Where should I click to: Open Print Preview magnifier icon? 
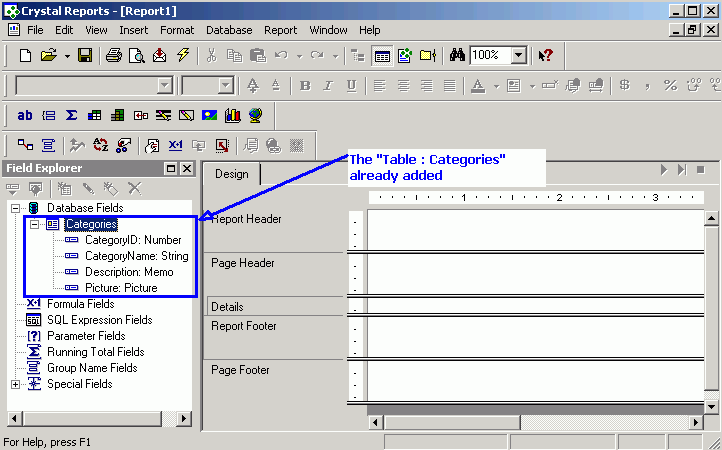tap(137, 55)
